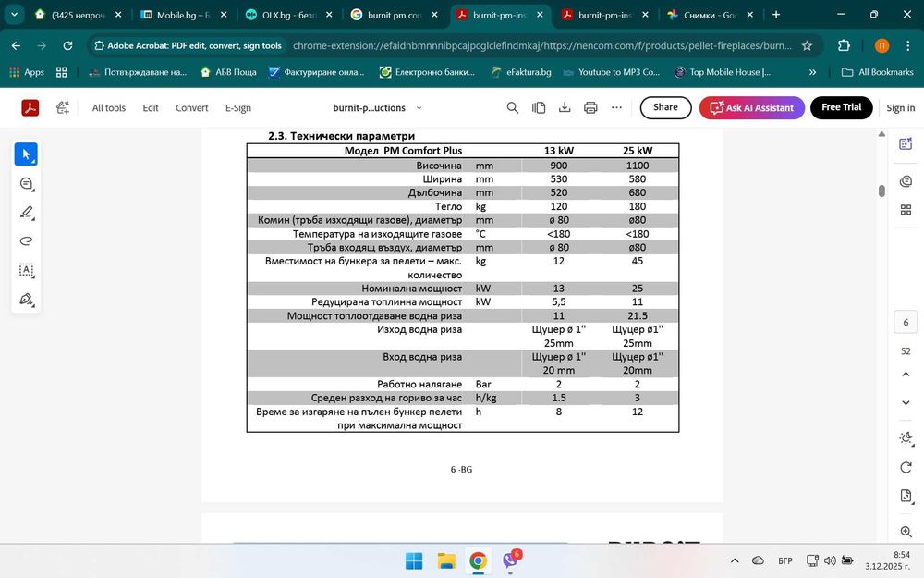This screenshot has width=924, height=578.
Task: Open the Convert menu
Action: (191, 108)
